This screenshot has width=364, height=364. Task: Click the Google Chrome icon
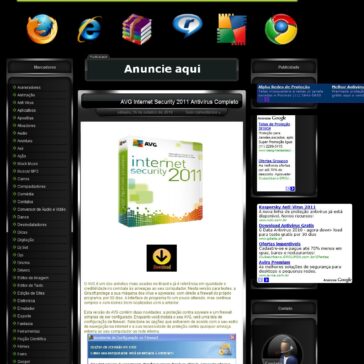point(281,29)
